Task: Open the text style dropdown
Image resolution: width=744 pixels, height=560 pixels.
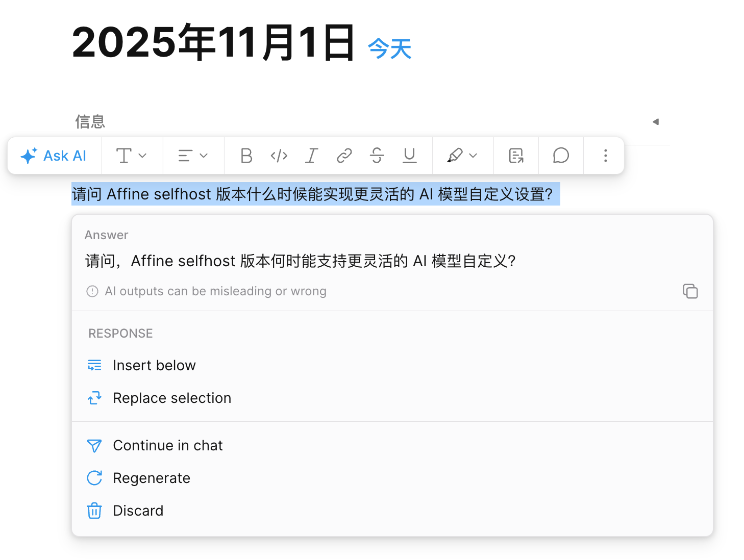Action: click(x=132, y=156)
